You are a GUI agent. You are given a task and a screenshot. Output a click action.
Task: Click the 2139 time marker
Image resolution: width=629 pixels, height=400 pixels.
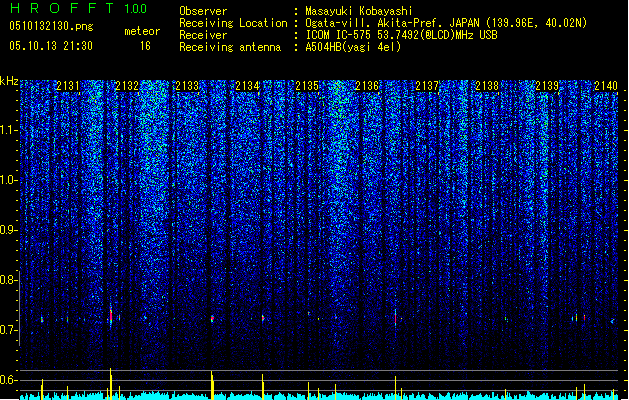[547, 86]
